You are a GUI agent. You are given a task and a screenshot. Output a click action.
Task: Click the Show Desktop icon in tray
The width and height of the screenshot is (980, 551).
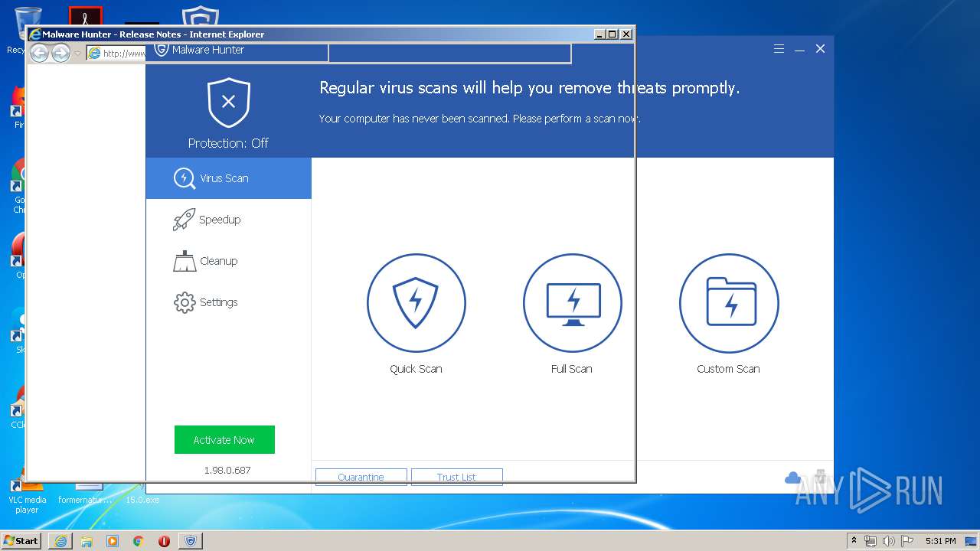[x=971, y=540]
